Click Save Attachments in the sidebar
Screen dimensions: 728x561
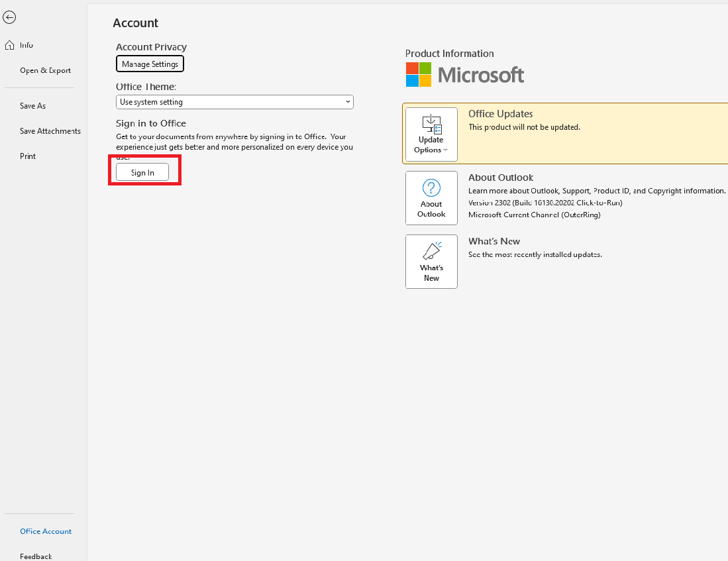(x=50, y=130)
